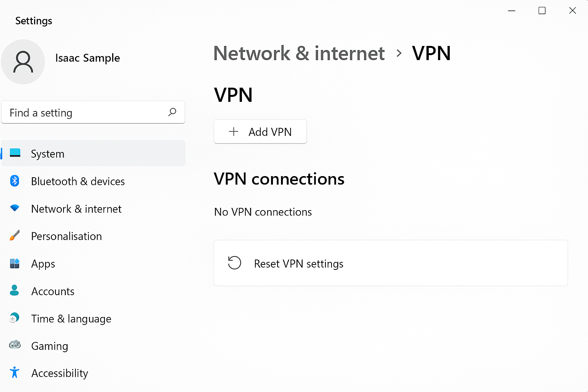Image resolution: width=588 pixels, height=392 pixels.
Task: Open Reset VPN settings
Action: pyautogui.click(x=390, y=263)
